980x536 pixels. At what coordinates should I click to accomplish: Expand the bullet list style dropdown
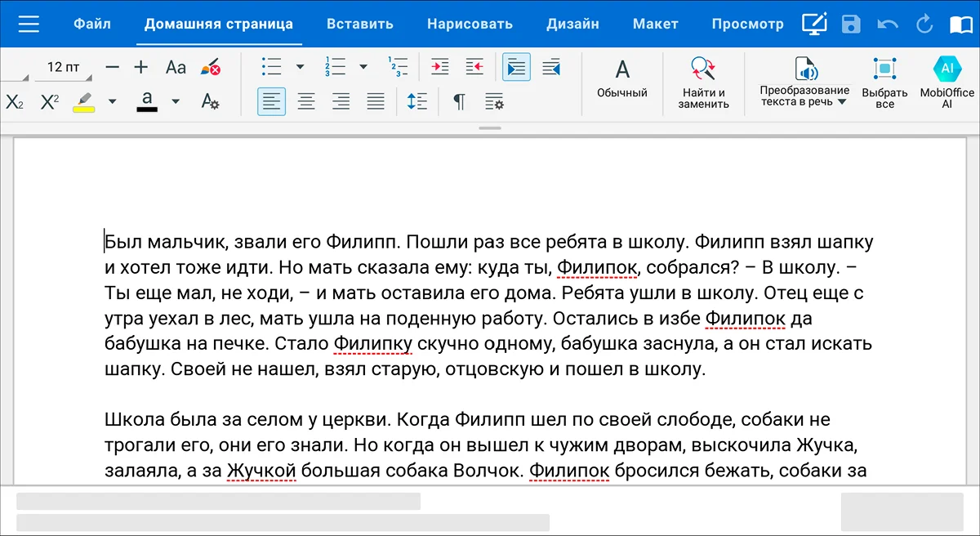pyautogui.click(x=300, y=67)
